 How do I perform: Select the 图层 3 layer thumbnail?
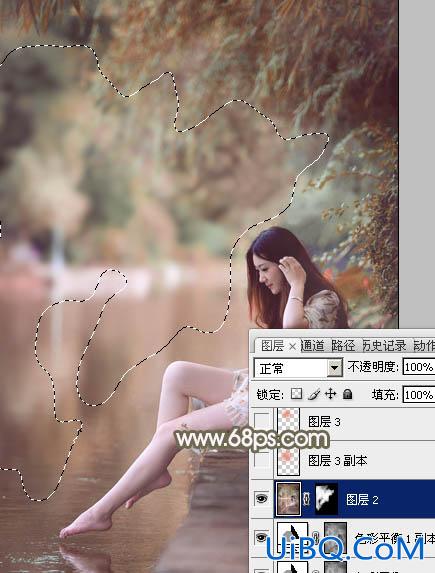(289, 420)
